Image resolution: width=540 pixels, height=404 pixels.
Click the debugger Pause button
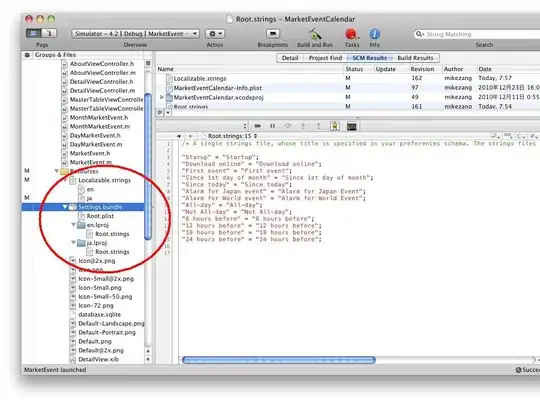point(272,126)
